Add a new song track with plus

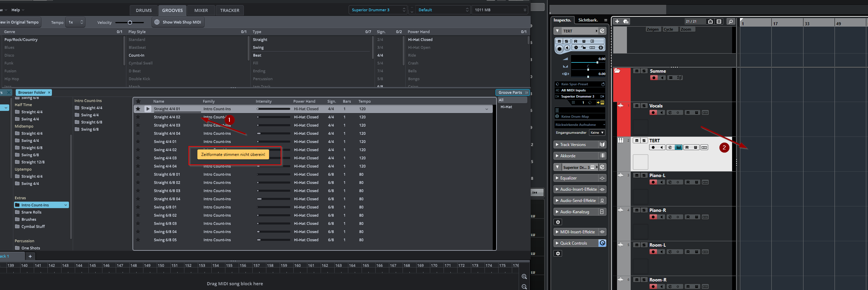coord(30,256)
